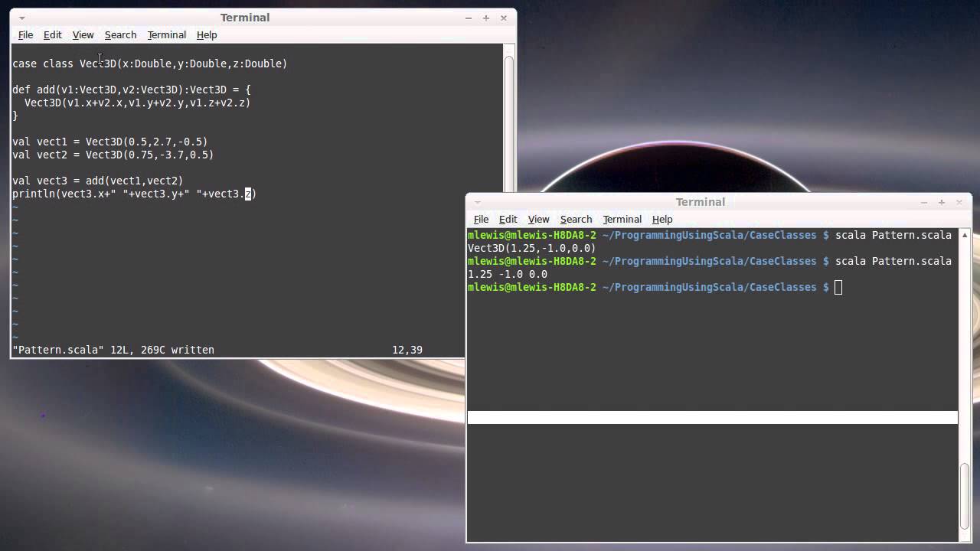This screenshot has height=551, width=980.
Task: Close the right Terminal window
Action: tap(959, 202)
